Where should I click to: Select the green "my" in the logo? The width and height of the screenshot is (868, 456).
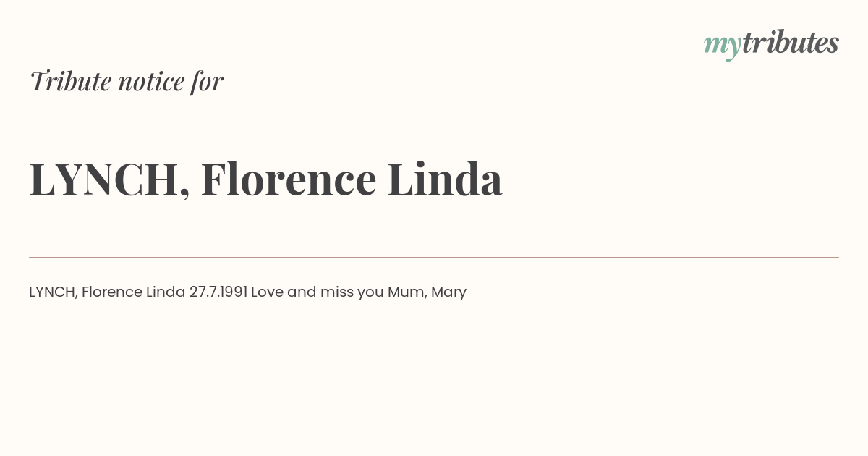pos(723,47)
